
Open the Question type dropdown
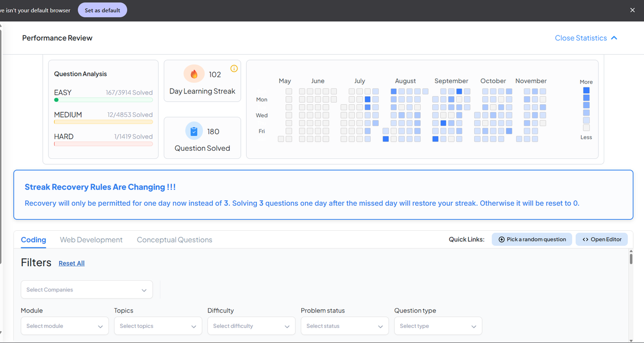click(438, 326)
